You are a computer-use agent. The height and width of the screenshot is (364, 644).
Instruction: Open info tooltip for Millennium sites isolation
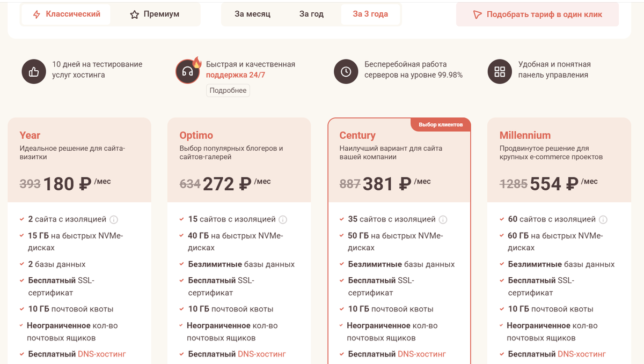click(603, 219)
